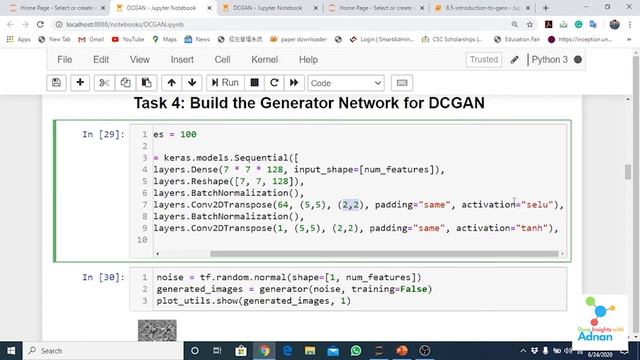Insert a cell below with the plus icon
This screenshot has width=640, height=360.
(x=80, y=83)
